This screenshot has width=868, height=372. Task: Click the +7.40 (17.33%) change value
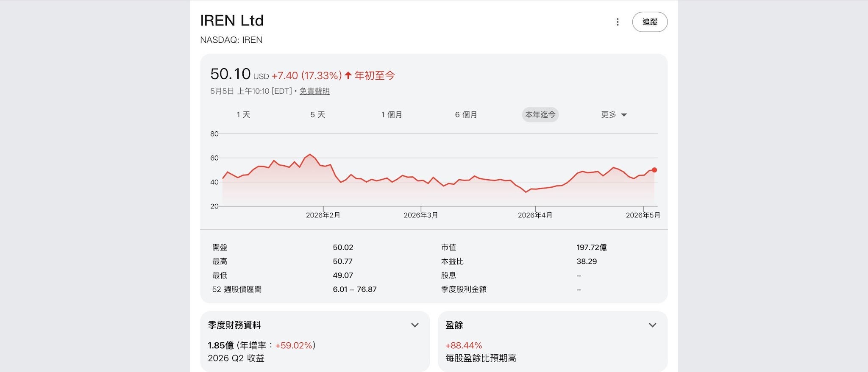pos(307,76)
